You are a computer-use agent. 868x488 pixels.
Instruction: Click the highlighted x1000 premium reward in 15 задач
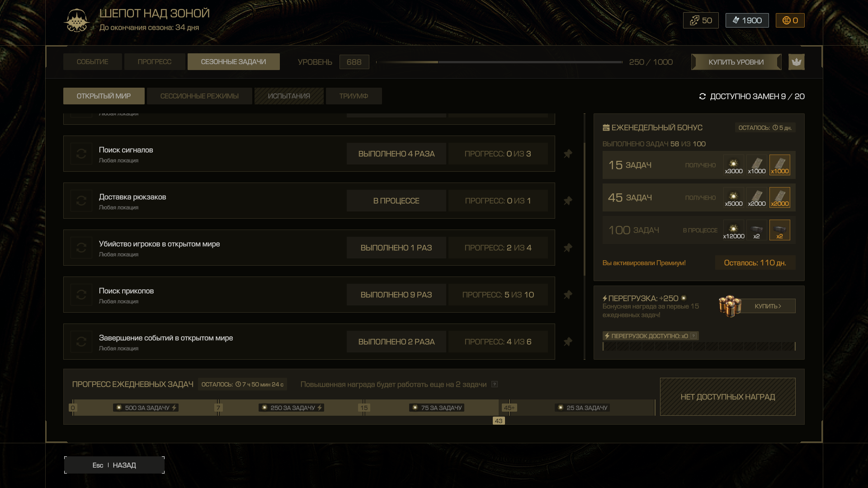[x=779, y=165]
